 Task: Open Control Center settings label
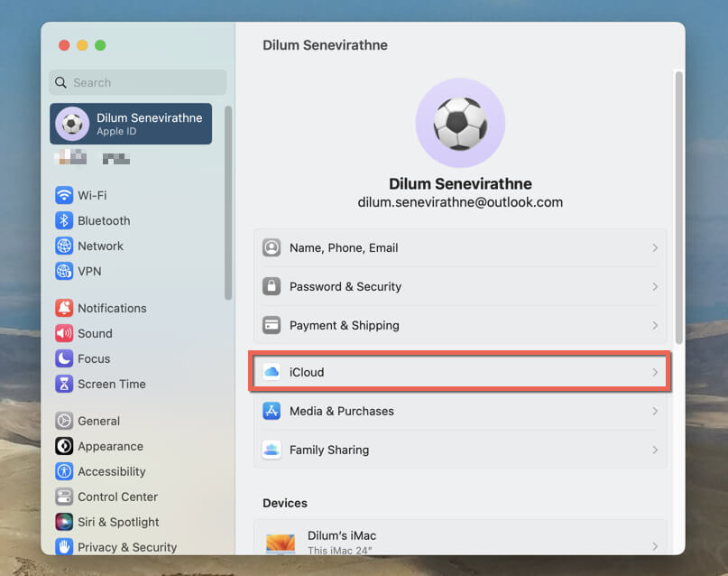click(x=117, y=497)
